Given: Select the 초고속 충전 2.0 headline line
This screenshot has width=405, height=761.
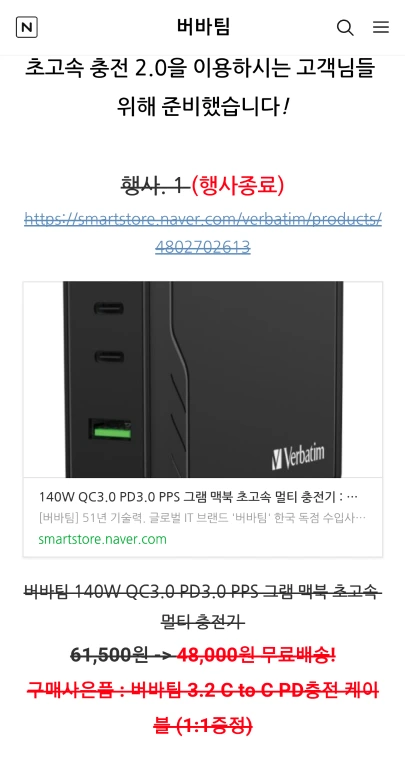Looking at the screenshot, I should coord(200,68).
